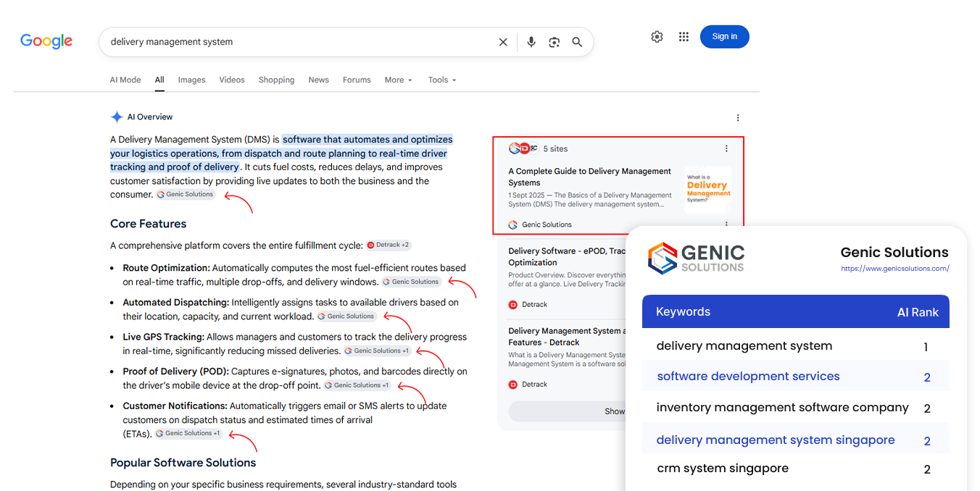Image resolution: width=980 pixels, height=491 pixels.
Task: Click the Detrack favicon under Delivery Software result
Action: tap(513, 304)
